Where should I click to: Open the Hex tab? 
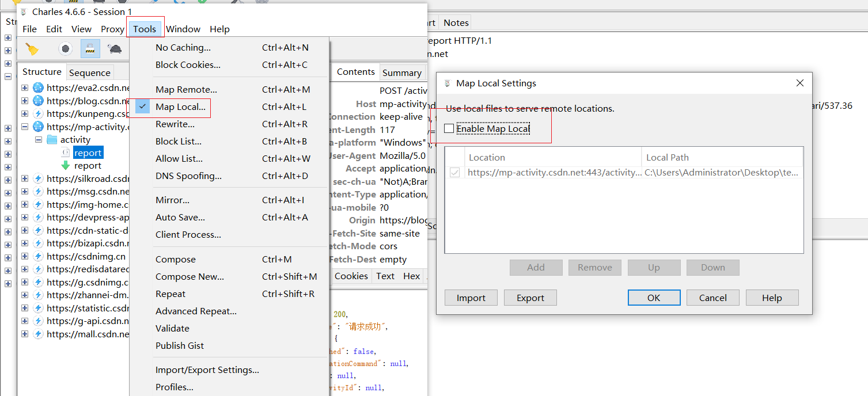[x=412, y=276]
